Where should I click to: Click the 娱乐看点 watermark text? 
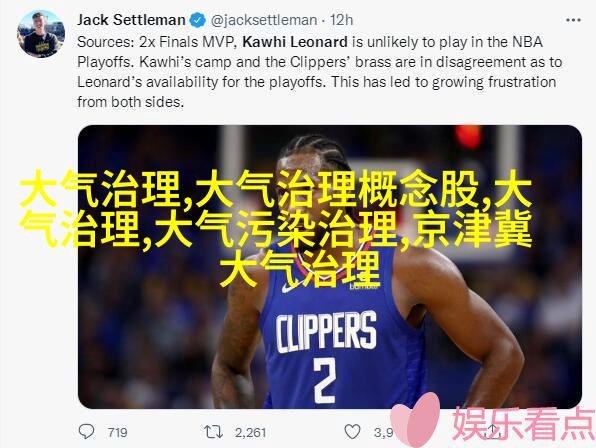click(x=523, y=424)
